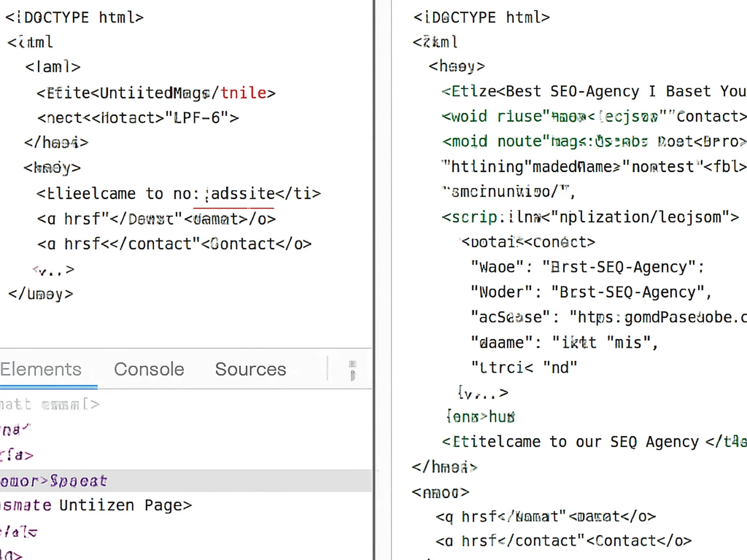Switch to the Elements tab
Image resolution: width=747 pixels, height=560 pixels.
pos(41,369)
